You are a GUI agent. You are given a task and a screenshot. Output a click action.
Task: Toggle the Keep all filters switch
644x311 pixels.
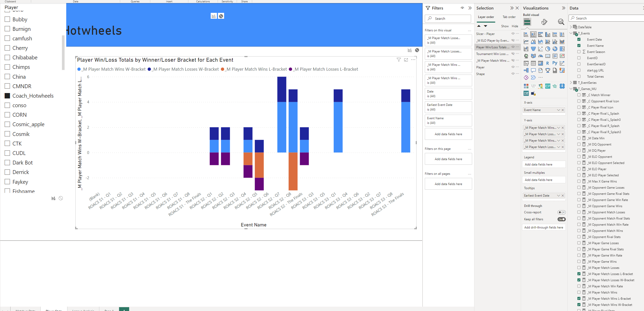[x=562, y=219]
